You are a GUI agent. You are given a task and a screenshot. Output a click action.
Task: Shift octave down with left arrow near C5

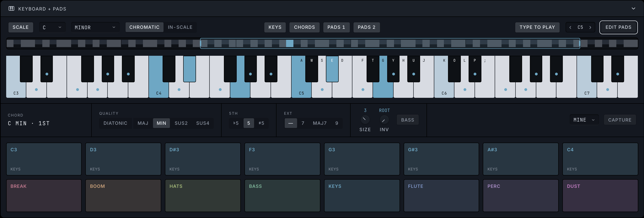pyautogui.click(x=570, y=27)
